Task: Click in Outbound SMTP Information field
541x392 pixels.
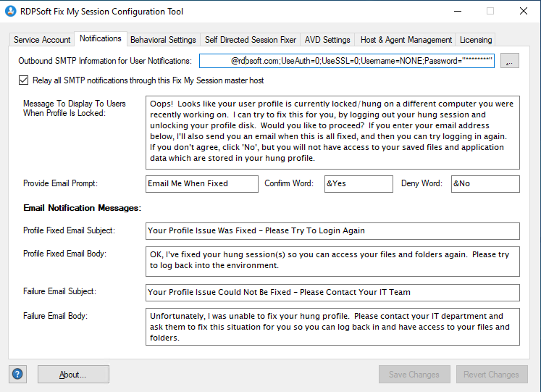Action: click(x=346, y=62)
